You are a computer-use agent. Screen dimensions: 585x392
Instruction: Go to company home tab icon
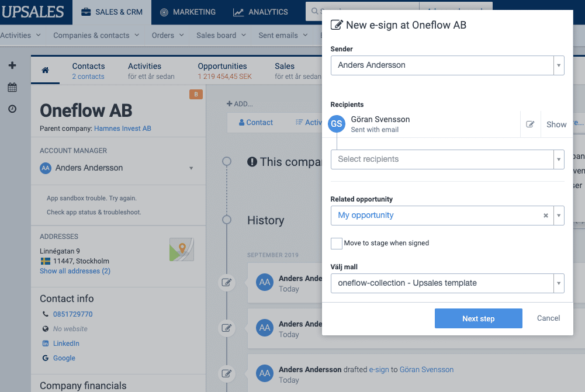coord(45,70)
